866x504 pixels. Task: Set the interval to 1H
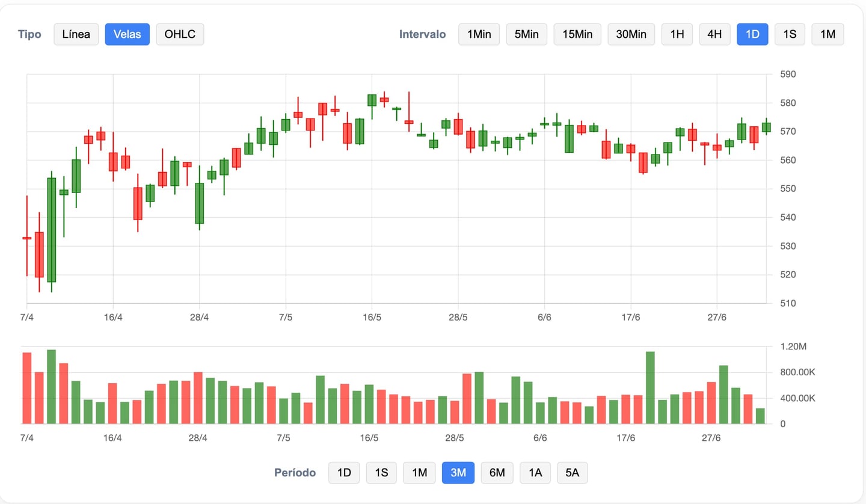tap(677, 34)
